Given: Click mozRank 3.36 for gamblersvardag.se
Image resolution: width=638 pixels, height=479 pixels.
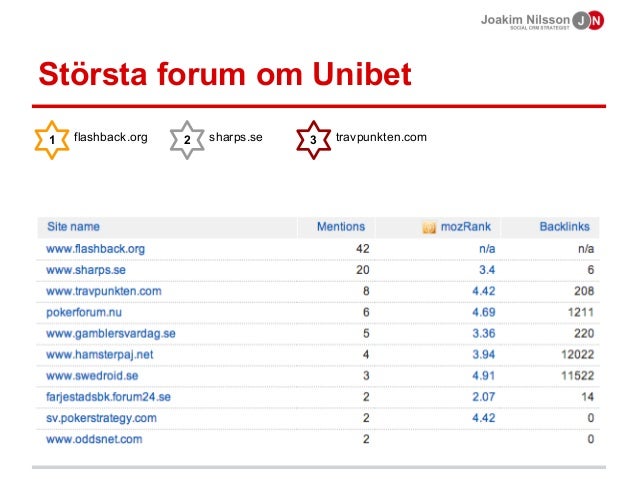Looking at the screenshot, I should pos(483,333).
